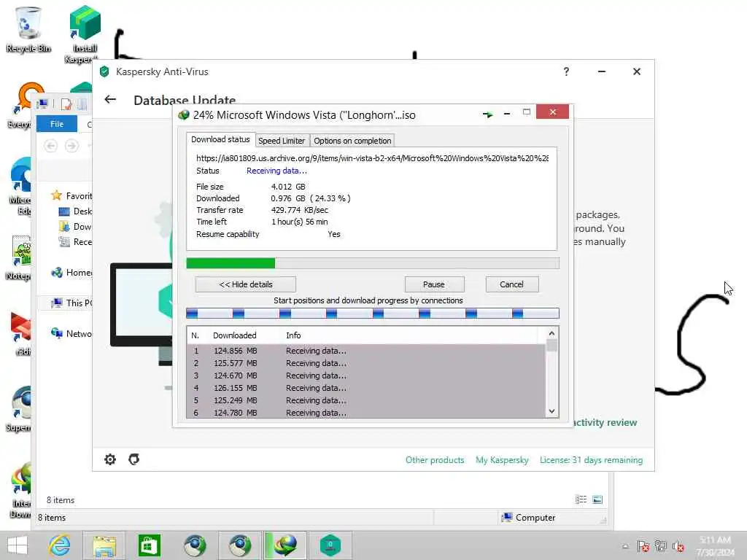Select Homegroup in Explorer navigation pane
Image resolution: width=747 pixels, height=560 pixels.
click(x=71, y=273)
